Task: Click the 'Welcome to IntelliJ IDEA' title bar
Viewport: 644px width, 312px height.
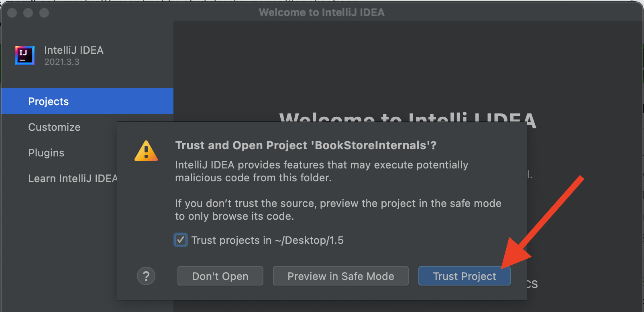Action: click(322, 12)
